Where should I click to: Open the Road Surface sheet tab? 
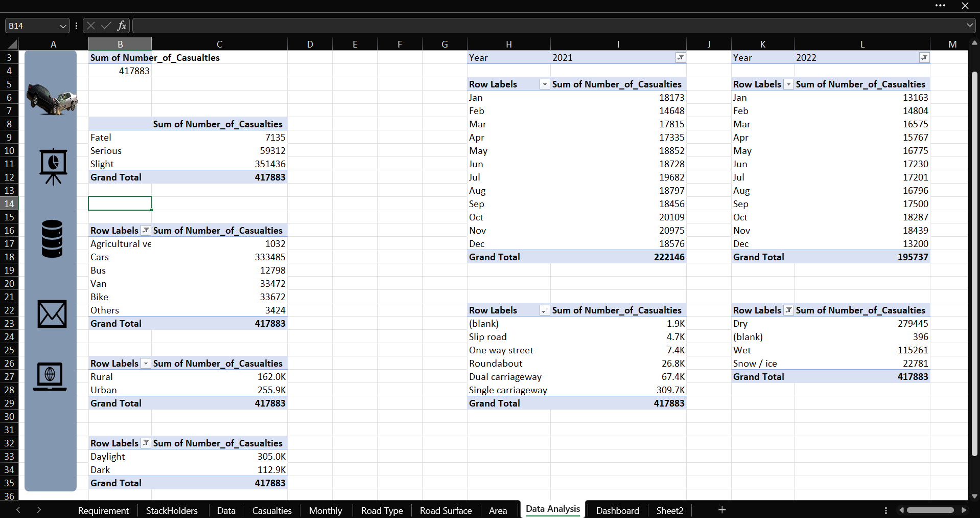tap(445, 510)
